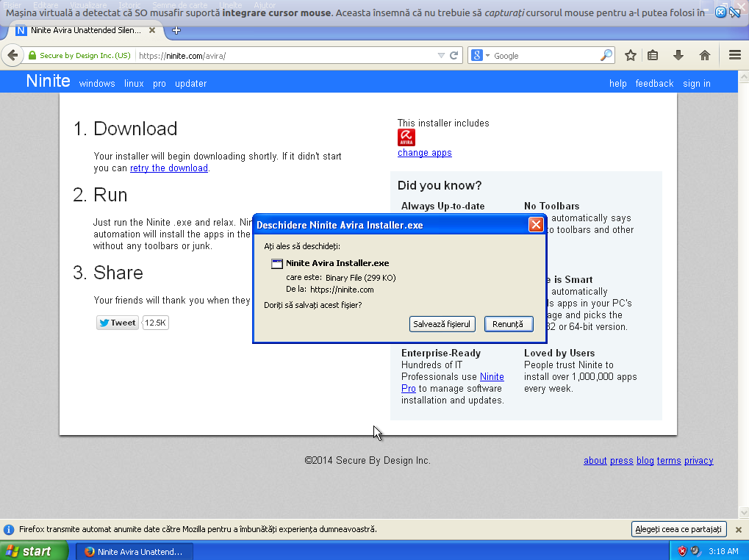The height and width of the screenshot is (560, 749).
Task: Open the pro link in Ninite header
Action: pyautogui.click(x=159, y=84)
